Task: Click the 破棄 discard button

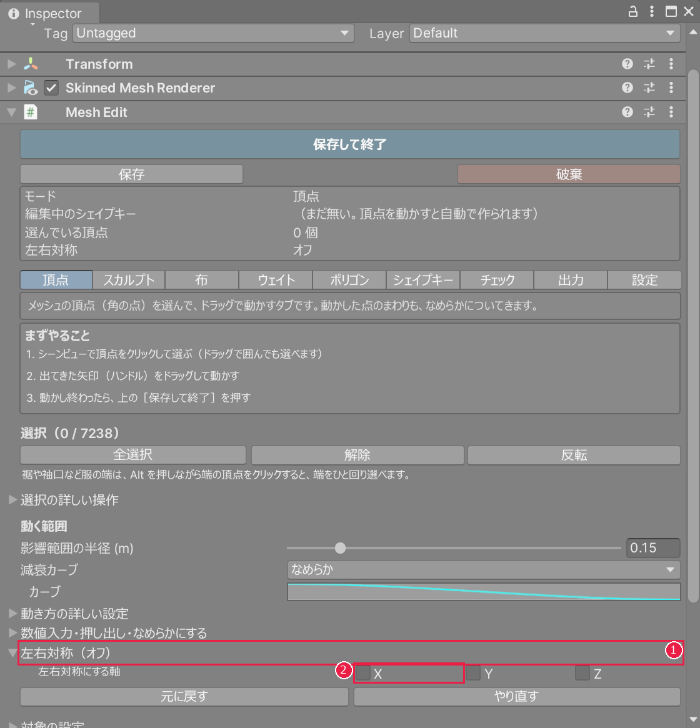Action: [x=569, y=174]
